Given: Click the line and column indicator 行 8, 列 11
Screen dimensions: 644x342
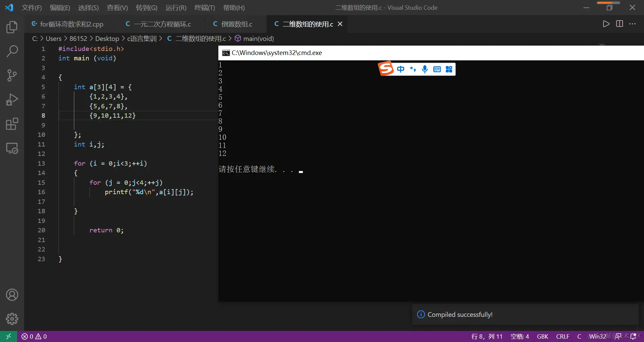Looking at the screenshot, I should click(487, 336).
